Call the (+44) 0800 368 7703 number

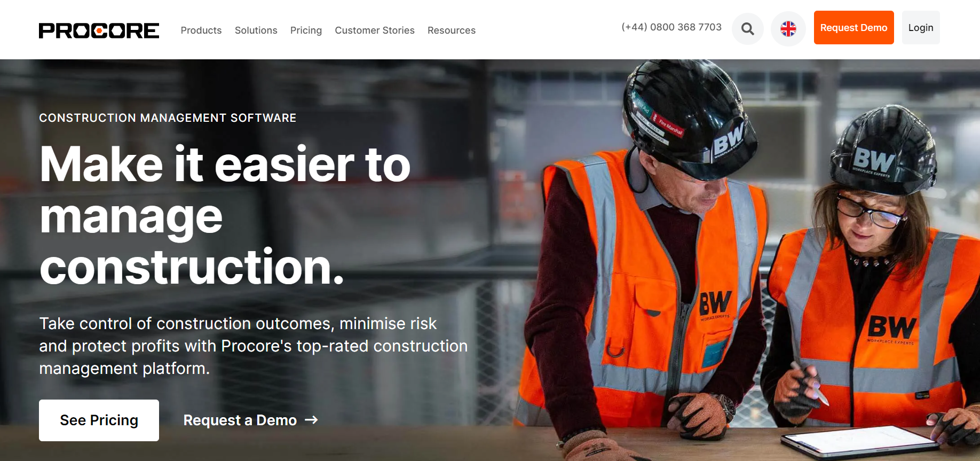(x=671, y=27)
